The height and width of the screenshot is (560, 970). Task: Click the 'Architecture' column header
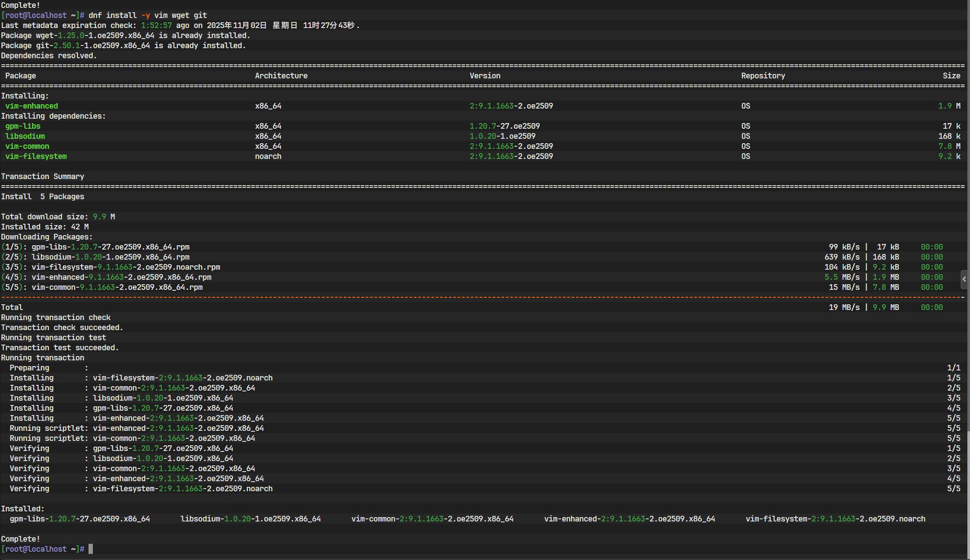(x=281, y=76)
